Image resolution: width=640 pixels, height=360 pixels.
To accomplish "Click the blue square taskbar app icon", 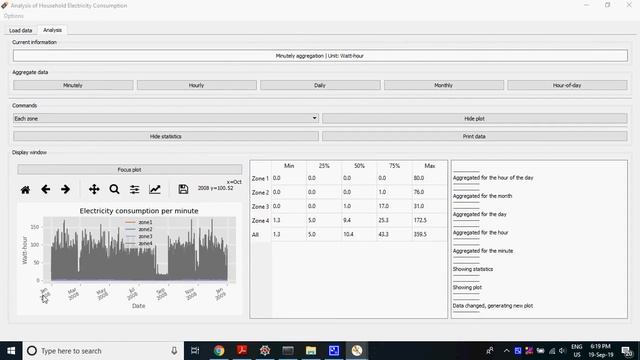I will (334, 351).
